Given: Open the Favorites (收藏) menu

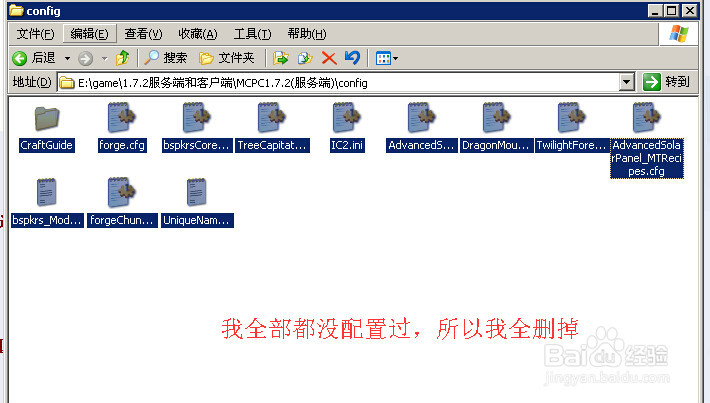Looking at the screenshot, I should click(198, 34).
